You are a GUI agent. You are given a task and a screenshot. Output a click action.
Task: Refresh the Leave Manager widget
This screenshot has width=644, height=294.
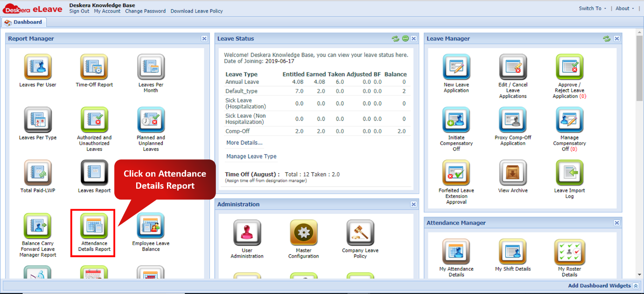pyautogui.click(x=607, y=39)
